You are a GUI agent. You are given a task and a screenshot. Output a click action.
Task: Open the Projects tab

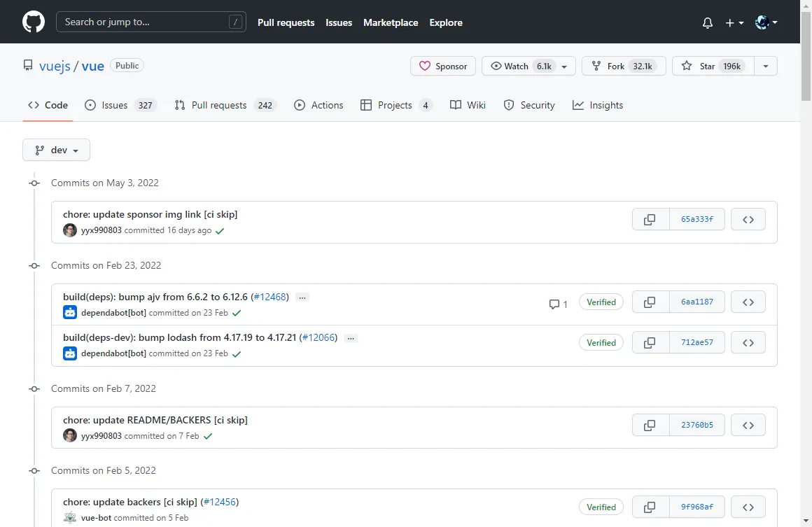click(396, 105)
